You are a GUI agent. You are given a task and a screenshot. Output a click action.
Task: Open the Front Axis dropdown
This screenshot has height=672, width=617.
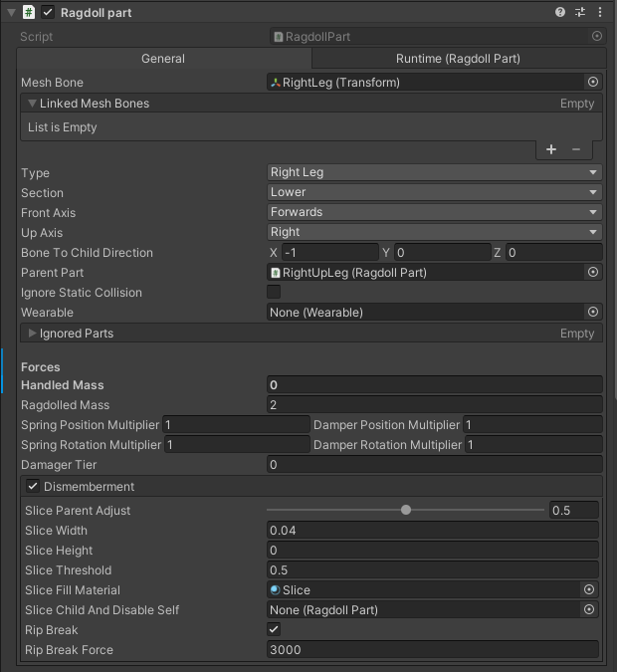435,212
